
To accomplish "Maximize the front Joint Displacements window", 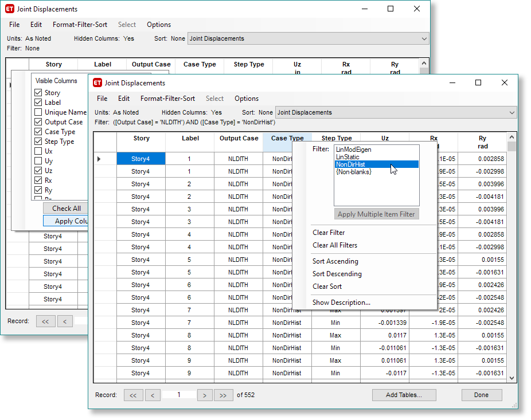I will click(478, 83).
